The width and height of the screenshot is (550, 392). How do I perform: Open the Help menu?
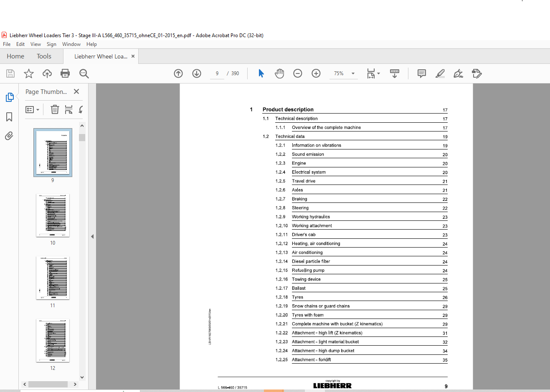pos(91,44)
